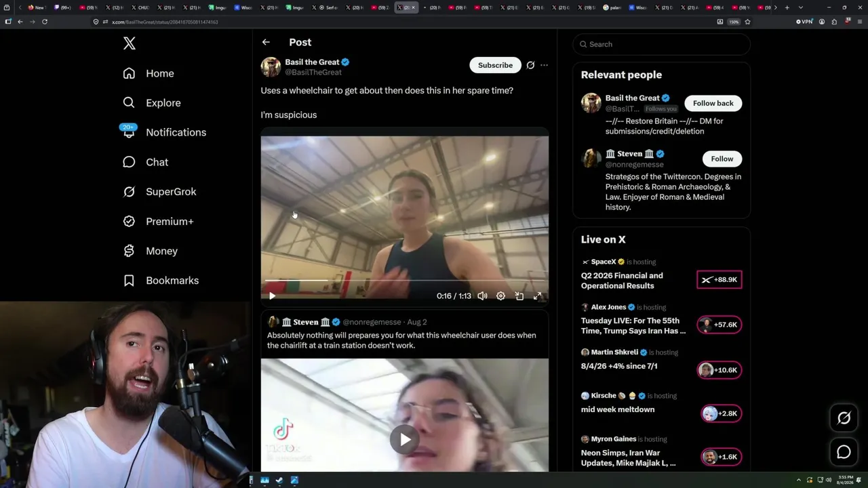This screenshot has height=488, width=868.
Task: Open video settings gear
Action: click(500, 296)
